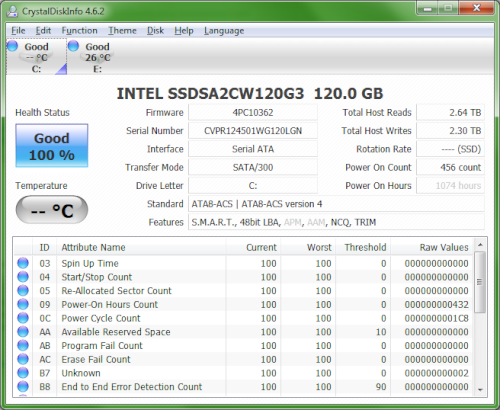Click the attribute list scrollbar thumb
The width and height of the screenshot is (500, 410).
[480, 282]
